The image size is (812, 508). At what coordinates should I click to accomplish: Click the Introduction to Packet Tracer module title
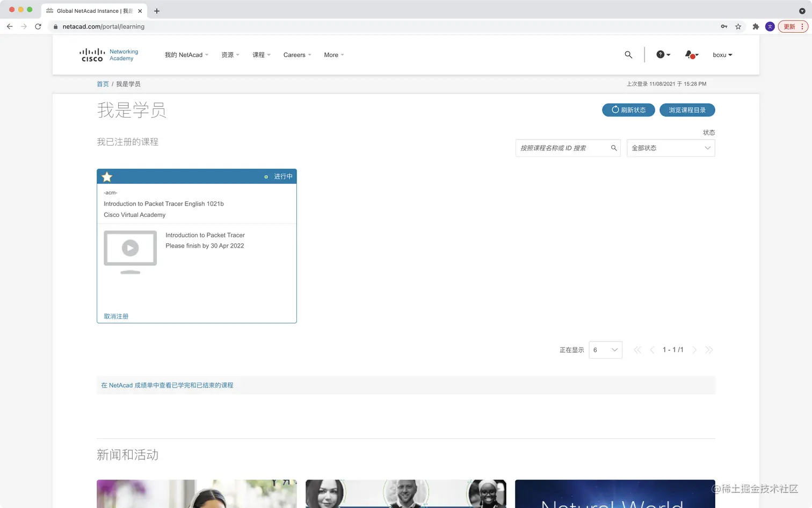tap(205, 235)
